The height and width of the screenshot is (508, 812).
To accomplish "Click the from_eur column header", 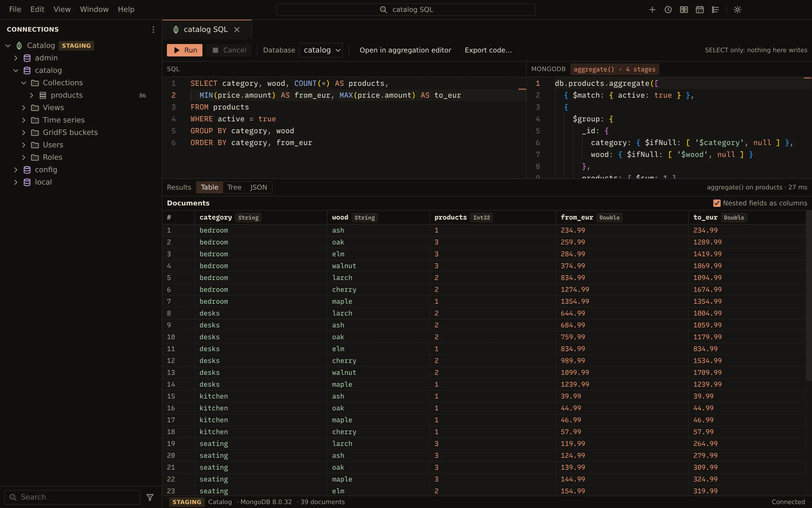I will pos(622,218).
